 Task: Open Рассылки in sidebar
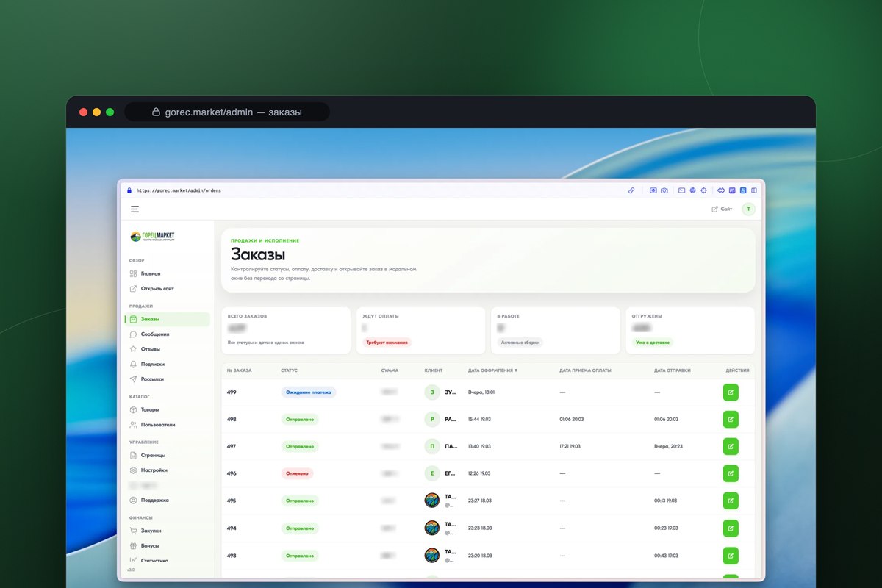(x=147, y=379)
